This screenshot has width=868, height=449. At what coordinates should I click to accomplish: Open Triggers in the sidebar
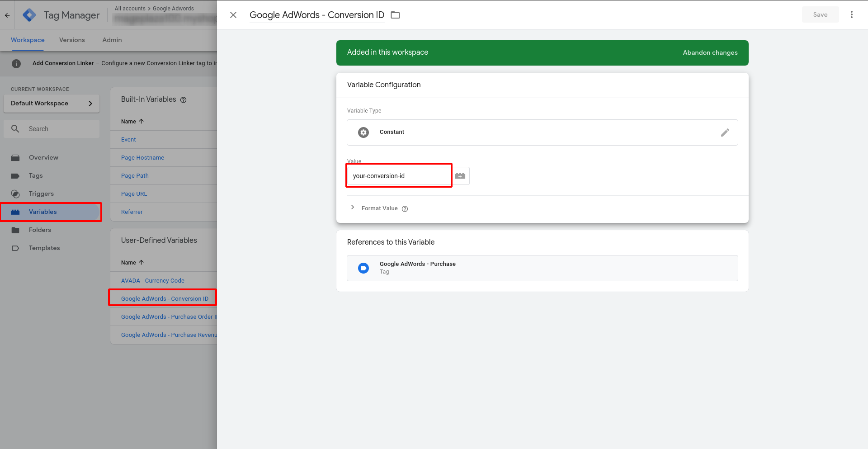(41, 194)
